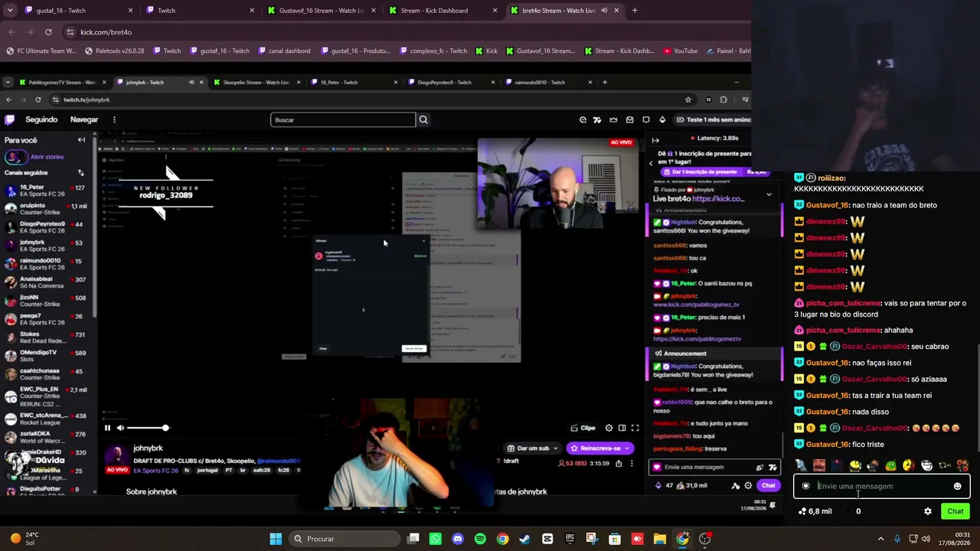
Task: Switch to the Skoopelio Stream inner tab
Action: (x=256, y=82)
